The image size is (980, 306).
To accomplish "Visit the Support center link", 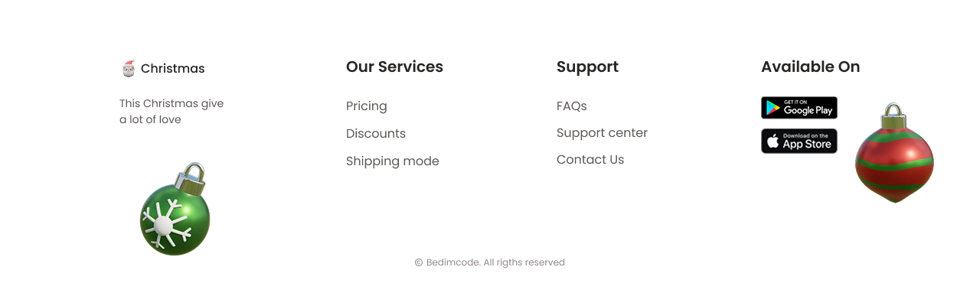I will pyautogui.click(x=602, y=133).
